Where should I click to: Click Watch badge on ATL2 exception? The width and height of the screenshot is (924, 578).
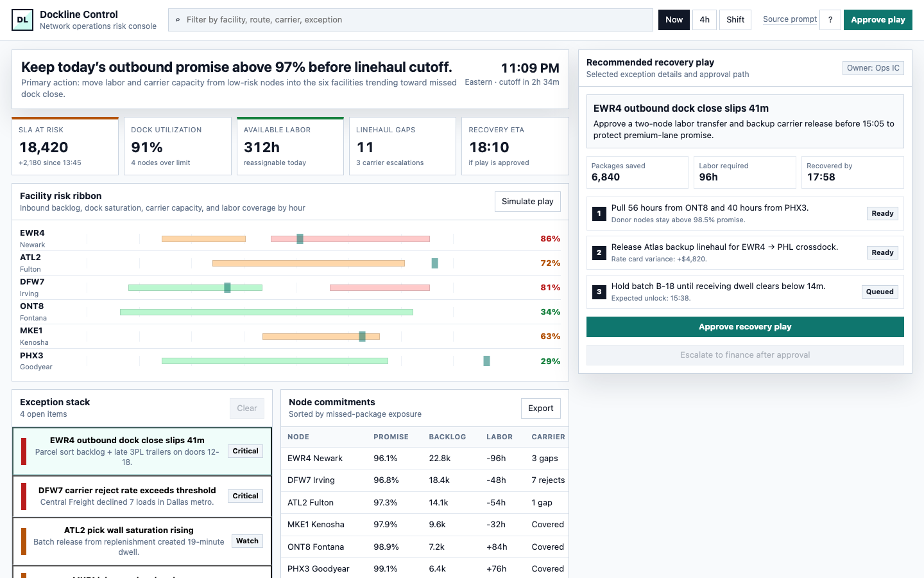(247, 541)
